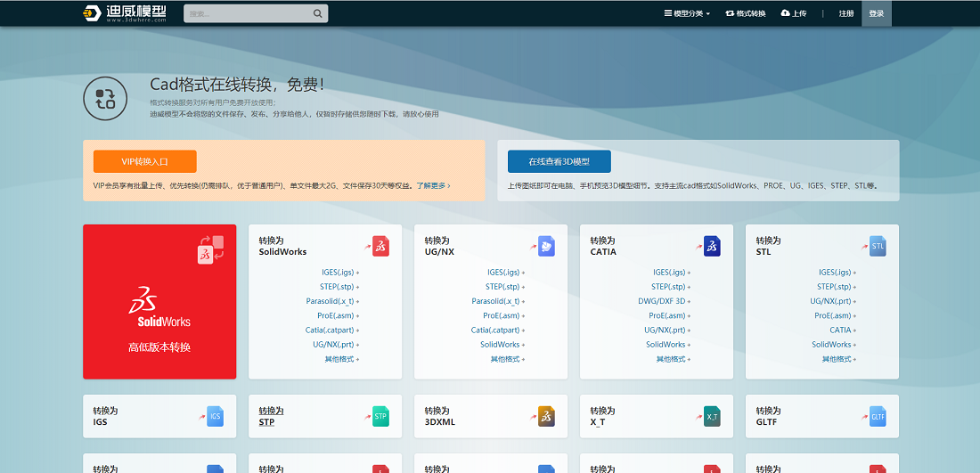This screenshot has height=473, width=980.
Task: Click the conversion icon on the red card
Action: tap(210, 249)
